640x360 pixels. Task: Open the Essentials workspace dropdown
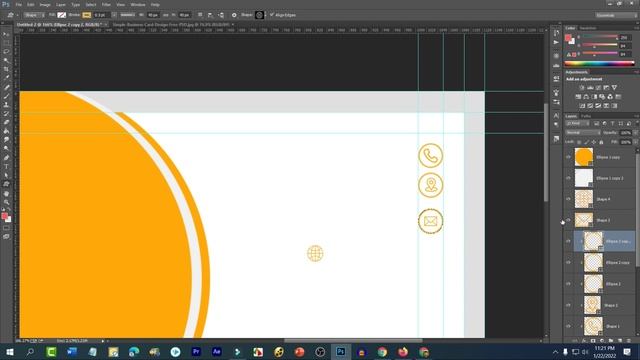click(x=616, y=15)
